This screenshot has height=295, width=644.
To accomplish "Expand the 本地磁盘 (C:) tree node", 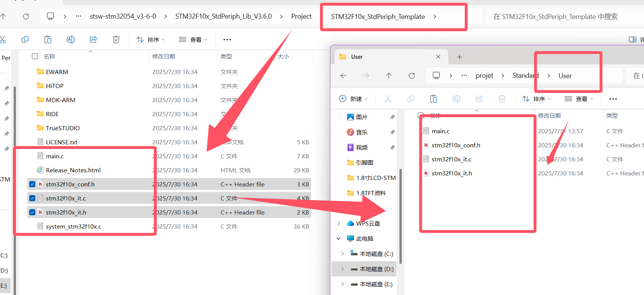I will (x=343, y=254).
